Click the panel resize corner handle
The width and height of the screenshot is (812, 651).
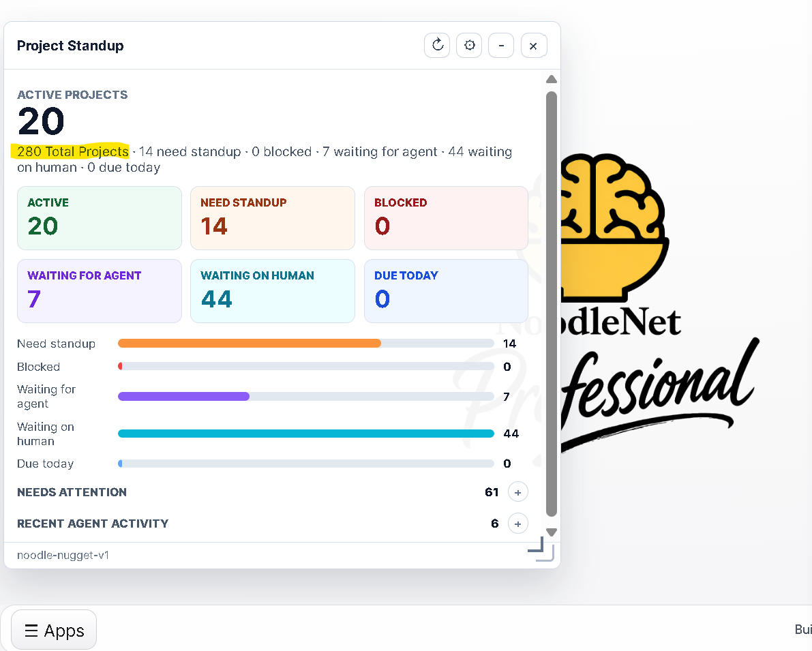click(x=542, y=549)
